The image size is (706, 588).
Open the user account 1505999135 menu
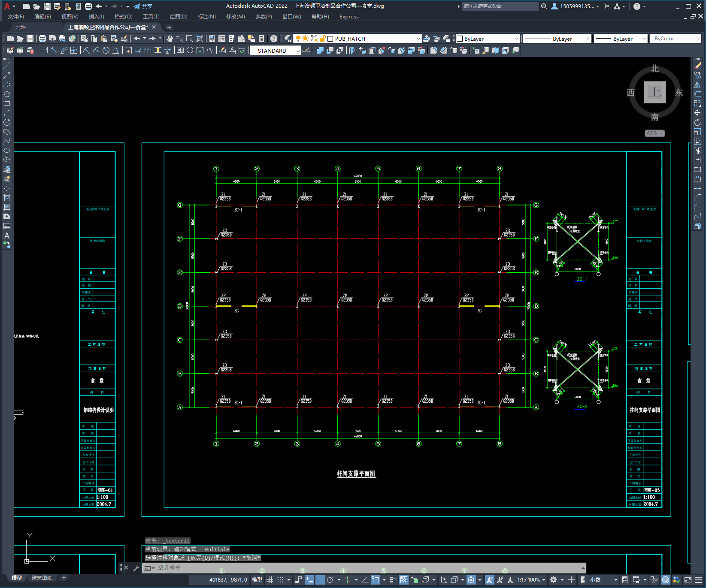pyautogui.click(x=575, y=6)
